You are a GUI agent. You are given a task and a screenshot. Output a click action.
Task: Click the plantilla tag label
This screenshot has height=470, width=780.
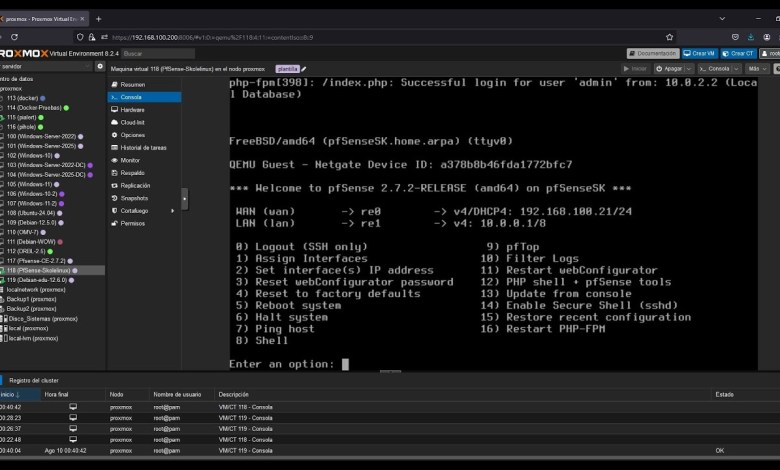tap(288, 69)
